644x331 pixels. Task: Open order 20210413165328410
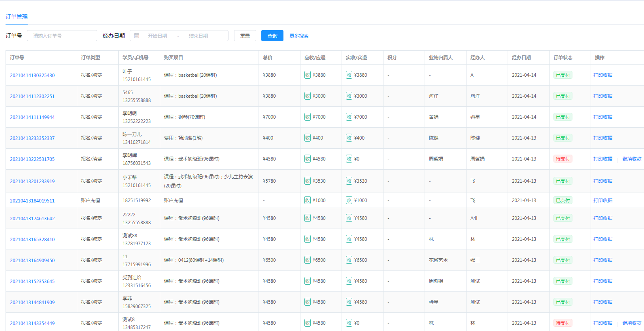(32, 239)
